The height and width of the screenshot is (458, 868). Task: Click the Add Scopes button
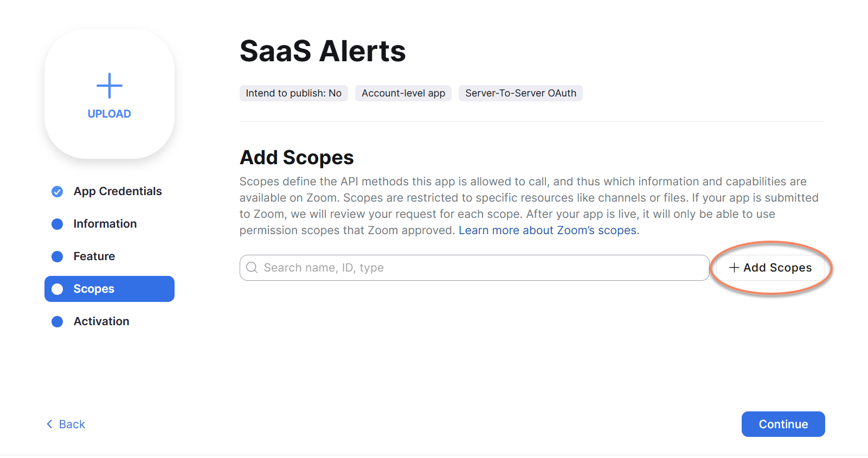[770, 268]
